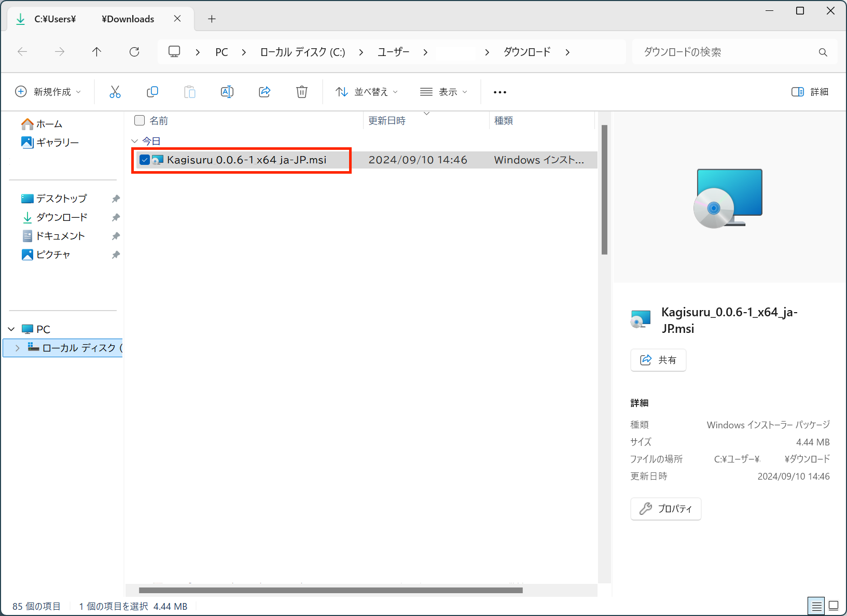The image size is (847, 616).
Task: Click the Copy icon in toolbar
Action: coord(152,92)
